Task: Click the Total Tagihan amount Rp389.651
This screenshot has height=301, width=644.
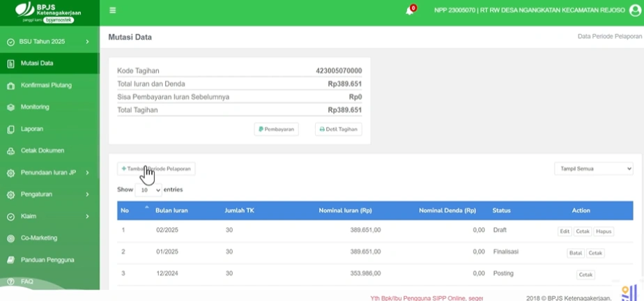Action: [x=344, y=110]
